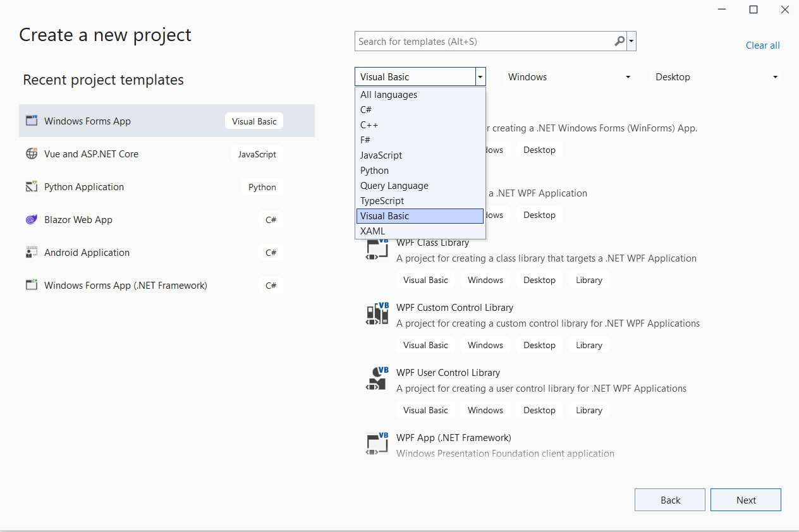This screenshot has width=799, height=532.
Task: Click the WPF Custom Control Library icon
Action: tap(377, 314)
